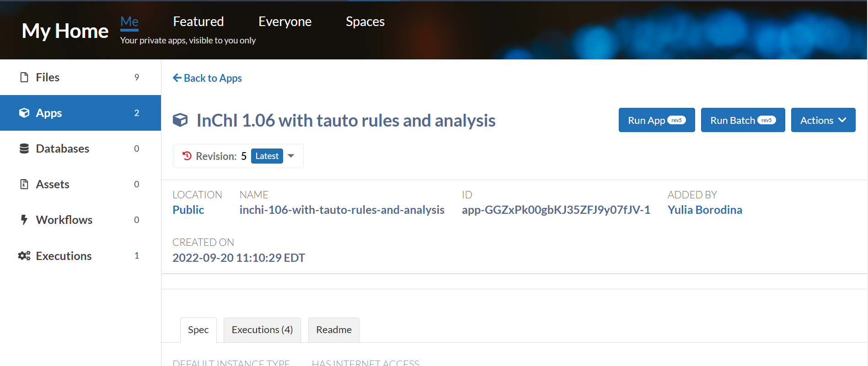868x366 pixels.
Task: Click the revision history clock icon
Action: [187, 156]
